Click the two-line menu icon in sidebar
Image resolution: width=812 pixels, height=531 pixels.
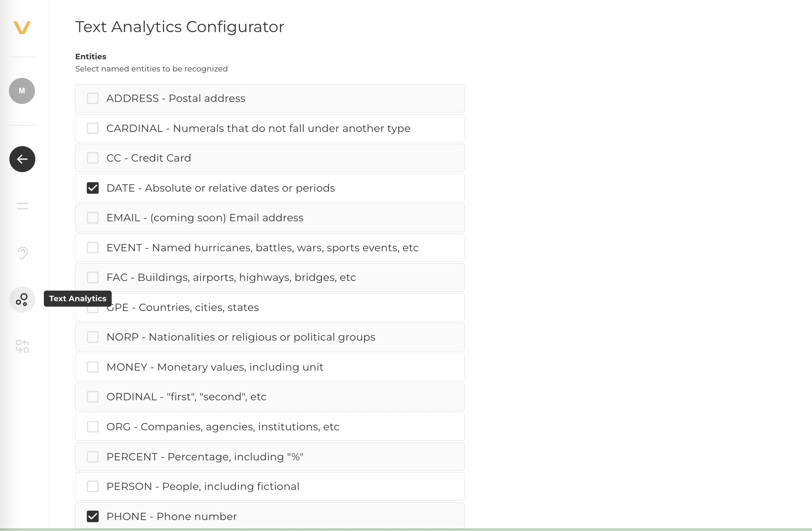tap(22, 206)
